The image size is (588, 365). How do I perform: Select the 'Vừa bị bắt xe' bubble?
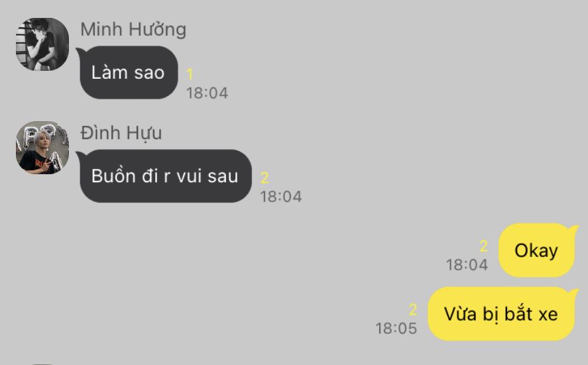[502, 313]
